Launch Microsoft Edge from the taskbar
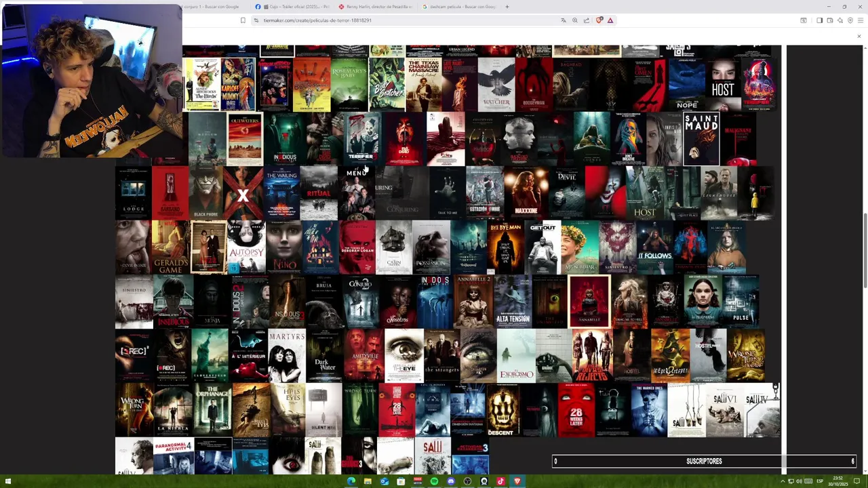This screenshot has height=488, width=868. coord(351,481)
